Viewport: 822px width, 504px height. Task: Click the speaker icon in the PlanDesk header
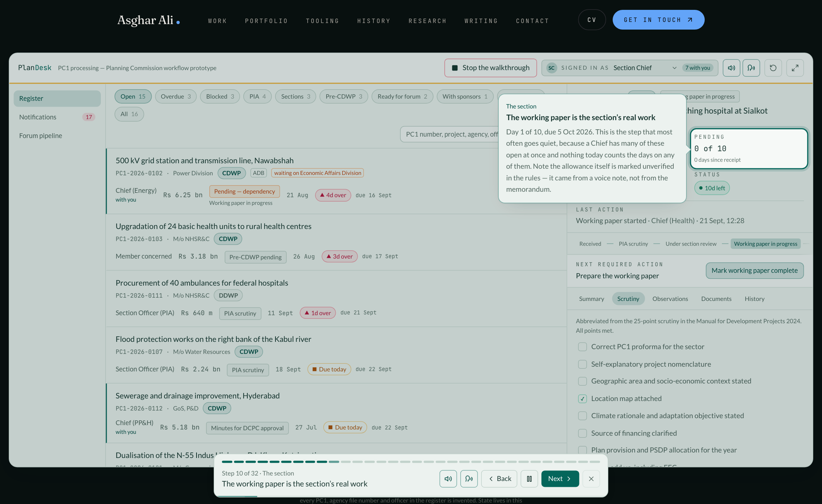point(731,68)
